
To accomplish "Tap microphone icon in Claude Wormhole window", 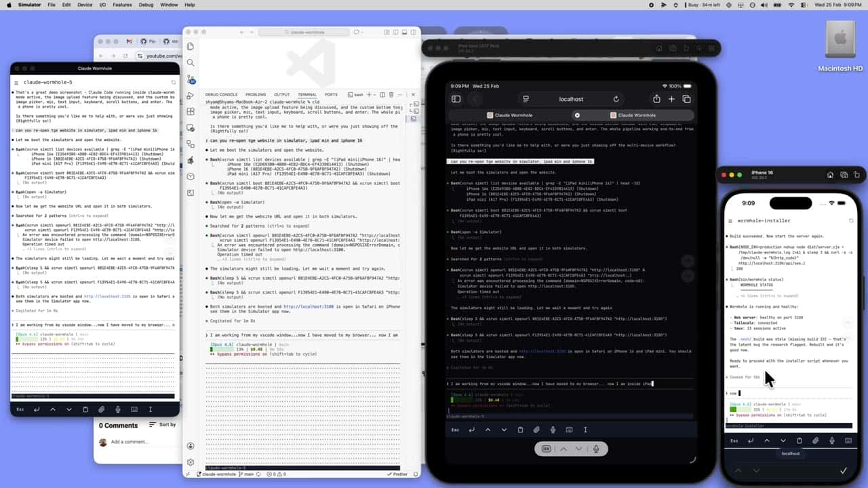I will coord(117,409).
